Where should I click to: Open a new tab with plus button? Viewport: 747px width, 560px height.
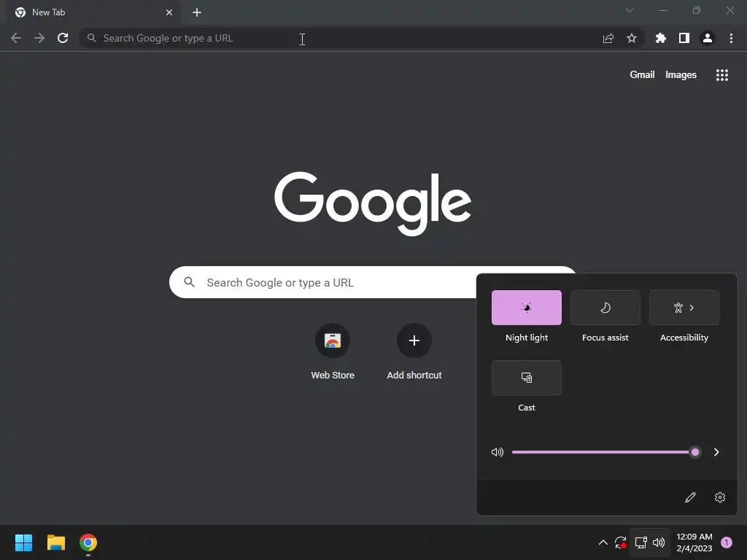click(x=197, y=12)
